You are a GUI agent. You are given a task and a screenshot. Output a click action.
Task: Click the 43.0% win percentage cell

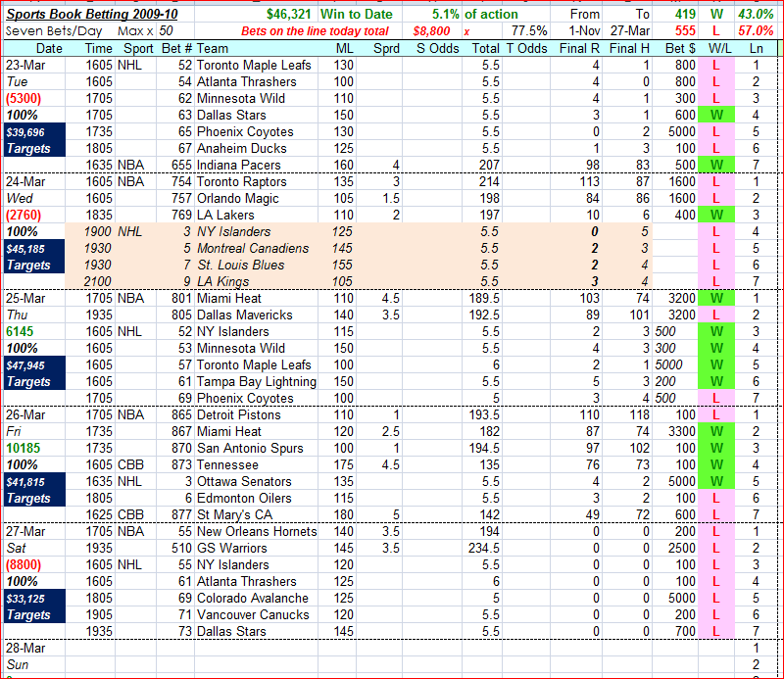[756, 14]
